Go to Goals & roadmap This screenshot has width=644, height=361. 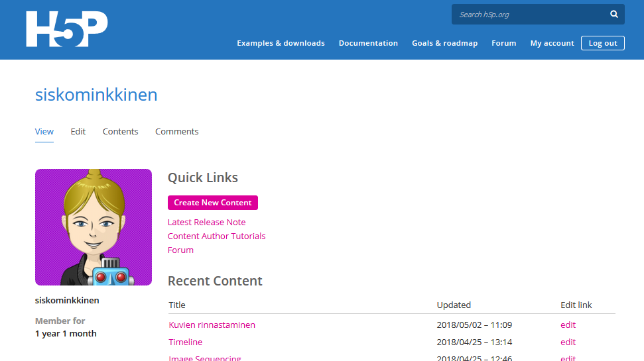pos(444,43)
